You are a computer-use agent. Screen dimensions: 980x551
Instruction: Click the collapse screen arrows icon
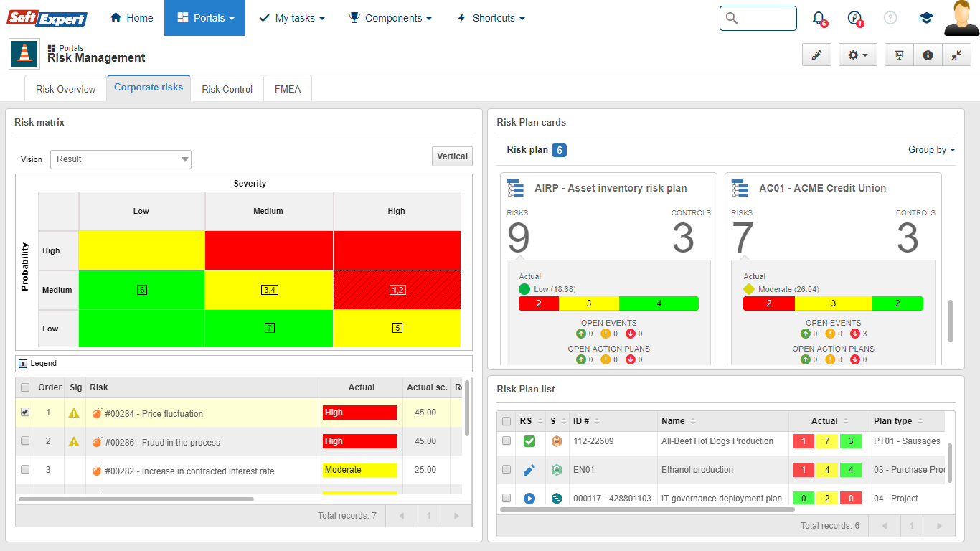tap(956, 55)
